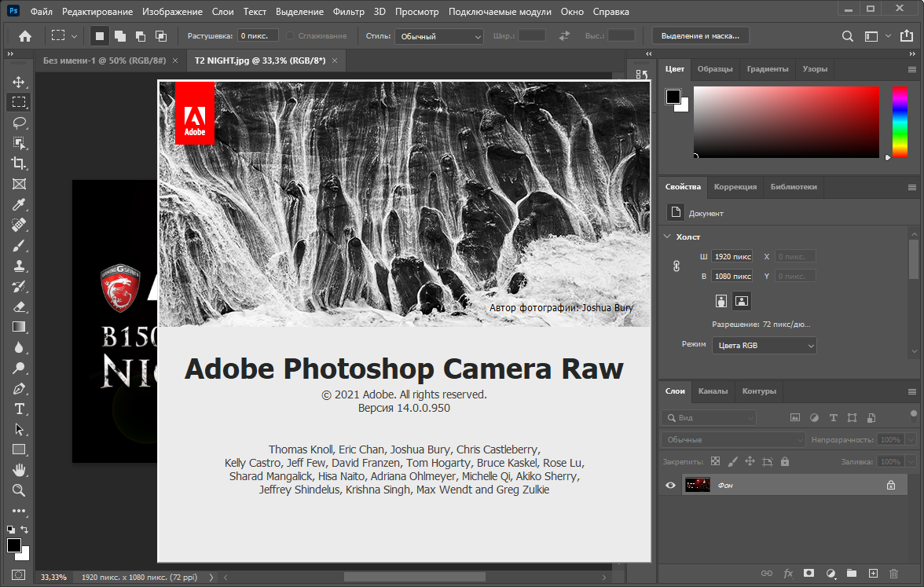Select the Dodge tool
Screen dimensions: 924x587
19,368
